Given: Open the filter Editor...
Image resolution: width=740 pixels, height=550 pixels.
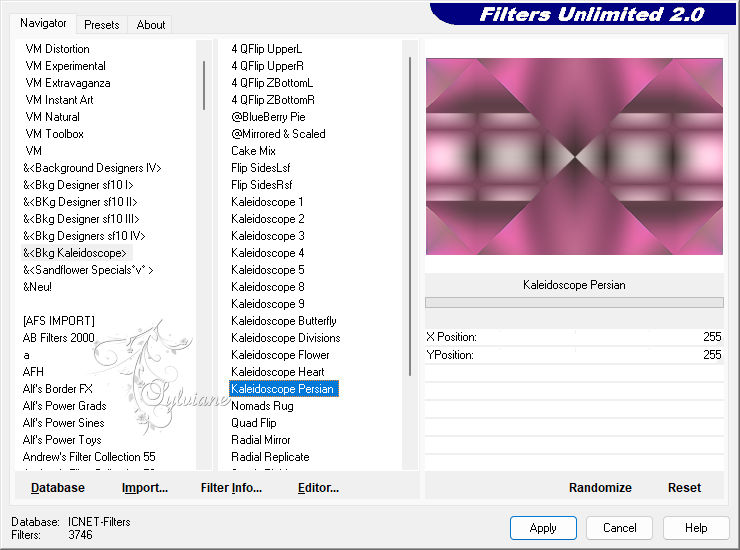Looking at the screenshot, I should pyautogui.click(x=319, y=488).
